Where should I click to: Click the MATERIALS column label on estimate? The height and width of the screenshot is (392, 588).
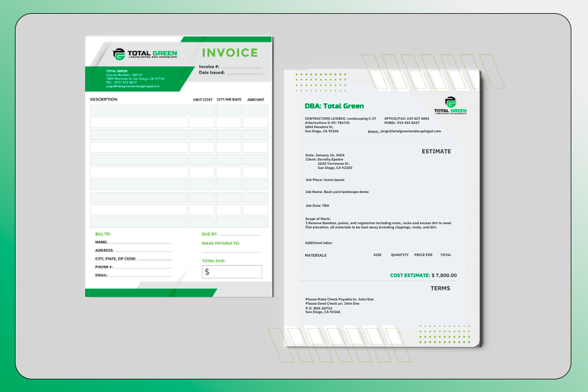[315, 255]
